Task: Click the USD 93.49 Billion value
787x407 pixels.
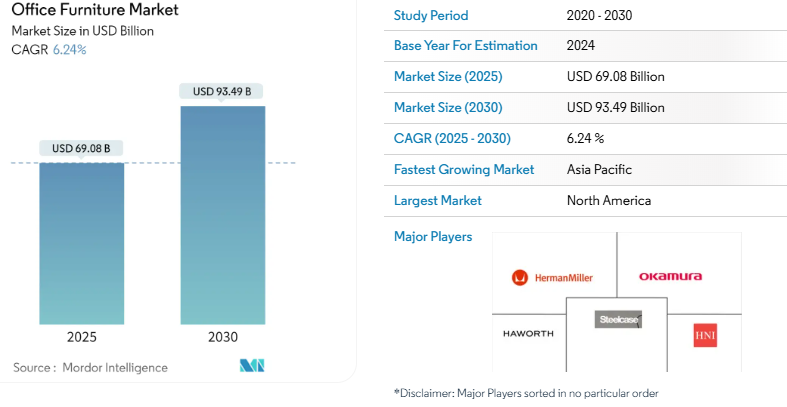Action: (615, 108)
